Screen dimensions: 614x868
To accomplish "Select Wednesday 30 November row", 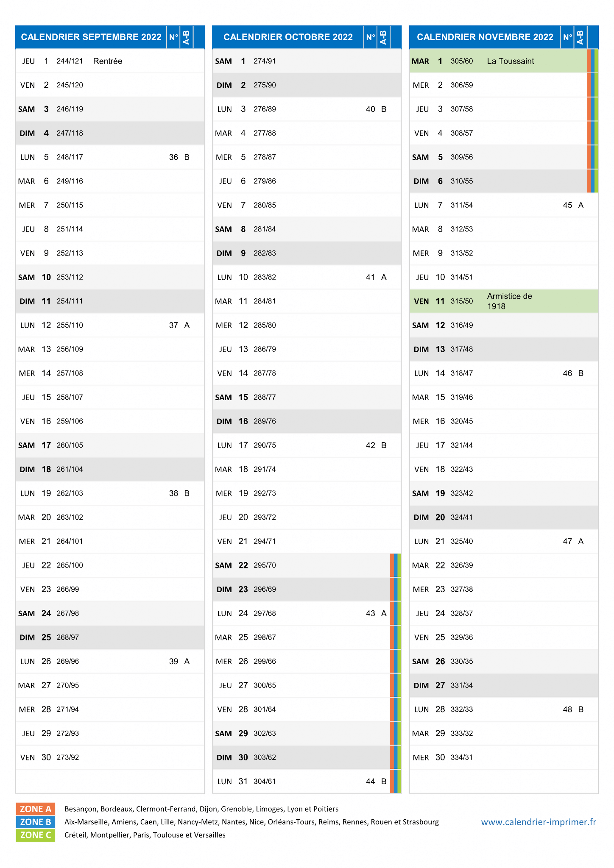I will click(x=504, y=757).
